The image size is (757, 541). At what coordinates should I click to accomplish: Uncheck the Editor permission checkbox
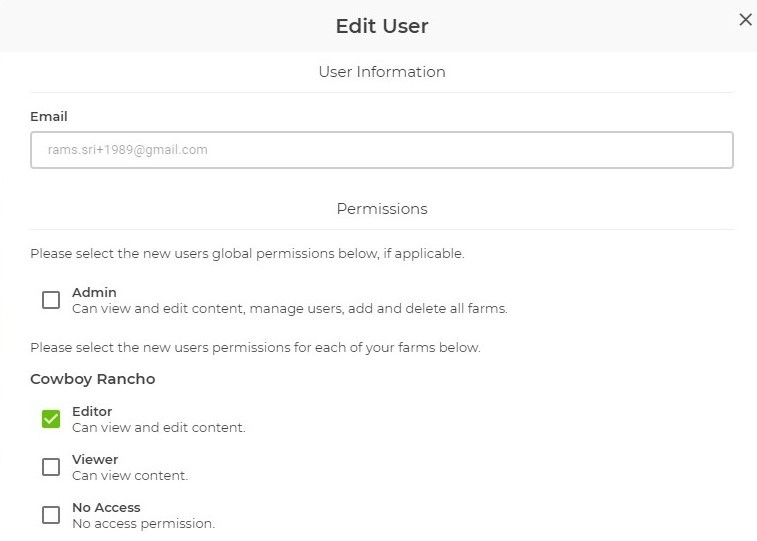click(51, 419)
